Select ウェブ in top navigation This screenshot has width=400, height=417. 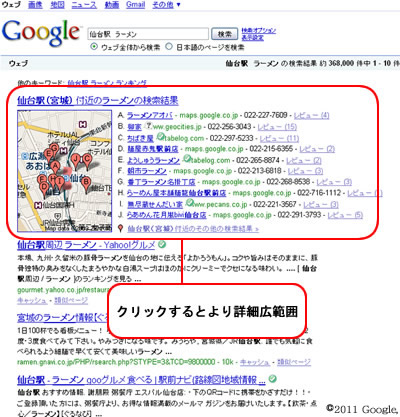[11, 5]
